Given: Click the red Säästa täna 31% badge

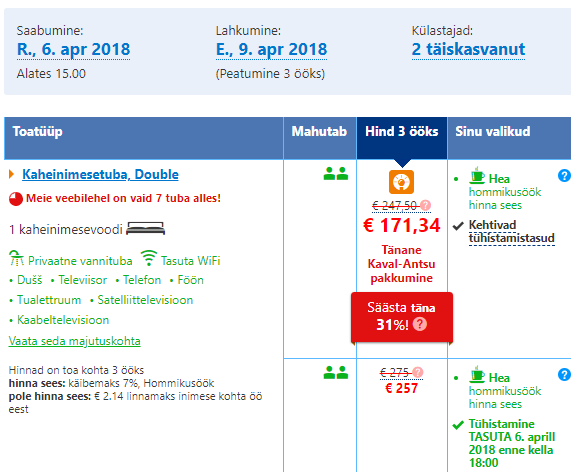Looking at the screenshot, I should pyautogui.click(x=402, y=317).
